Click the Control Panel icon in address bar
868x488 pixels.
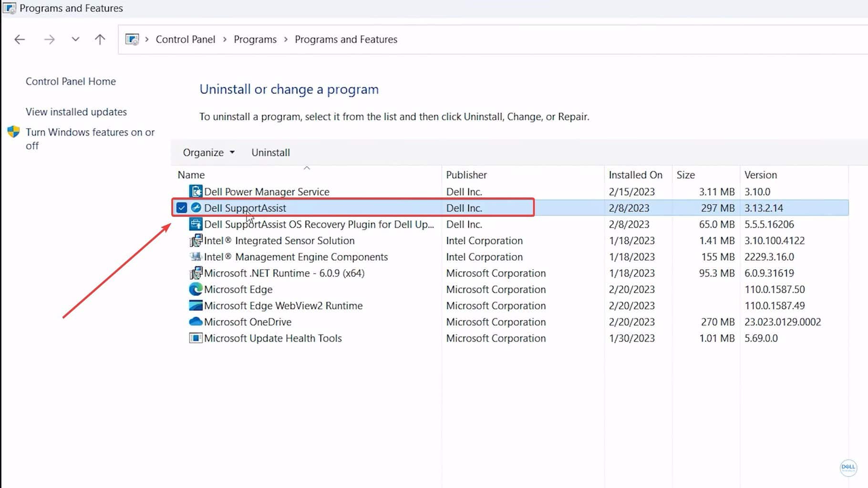pyautogui.click(x=132, y=39)
